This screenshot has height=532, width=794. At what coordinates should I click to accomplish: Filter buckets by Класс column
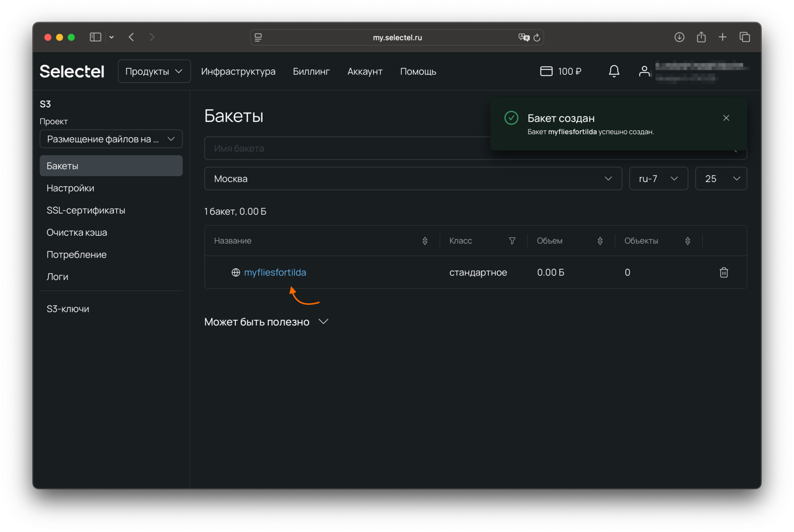click(512, 241)
